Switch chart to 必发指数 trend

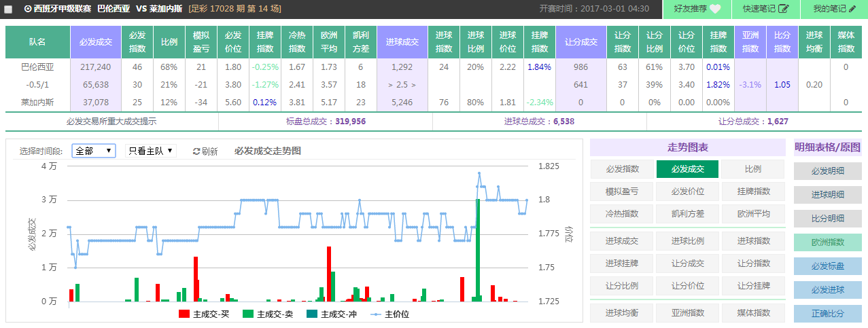[x=622, y=169]
